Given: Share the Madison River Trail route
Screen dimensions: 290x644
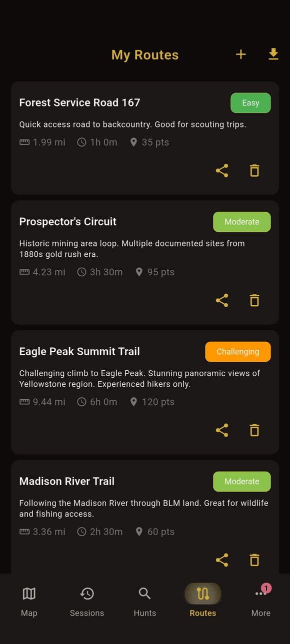Looking at the screenshot, I should point(222,560).
